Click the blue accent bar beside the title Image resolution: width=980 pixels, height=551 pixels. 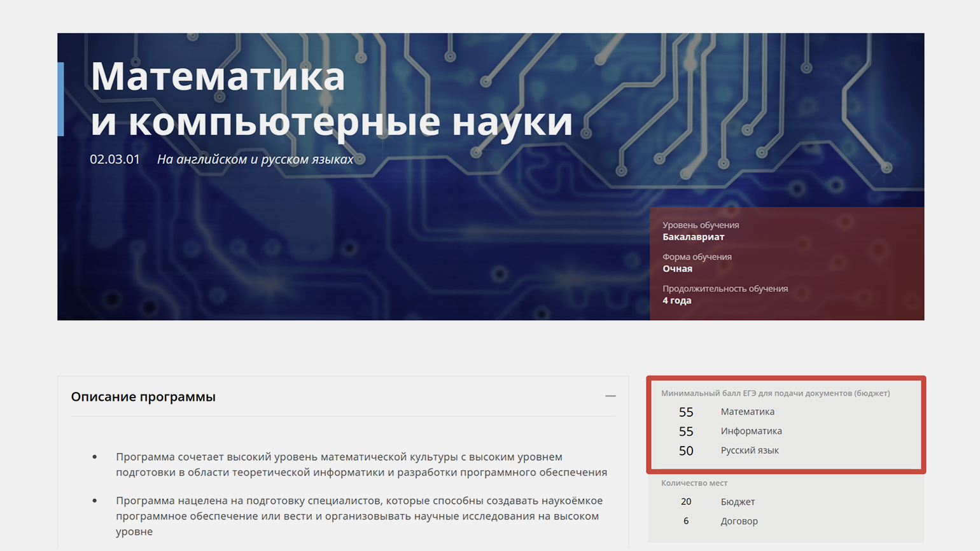coord(60,99)
